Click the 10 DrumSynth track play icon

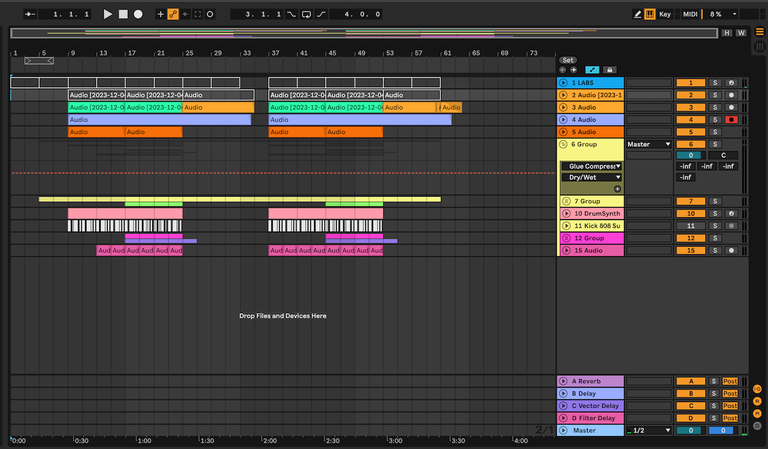pos(566,213)
